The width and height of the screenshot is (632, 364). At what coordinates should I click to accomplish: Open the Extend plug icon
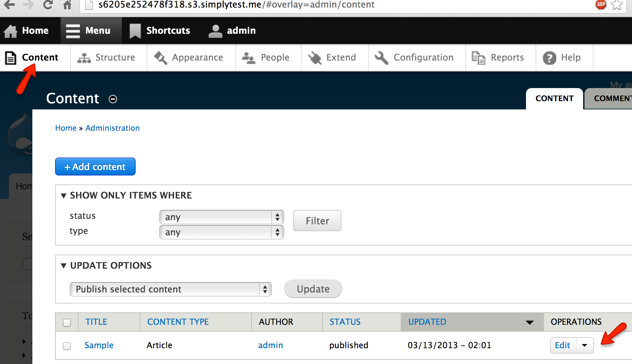pyautogui.click(x=314, y=57)
